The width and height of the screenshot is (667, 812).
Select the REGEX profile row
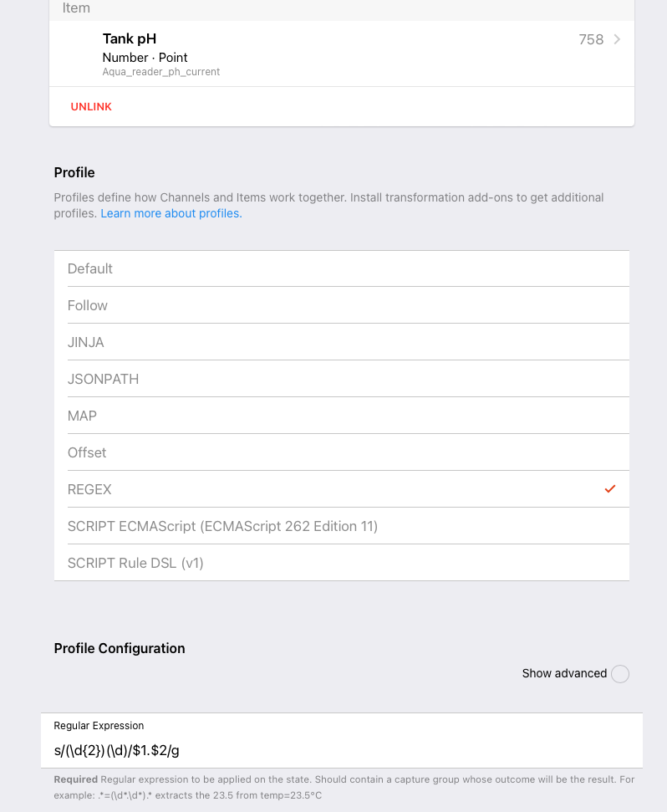tap(89, 489)
